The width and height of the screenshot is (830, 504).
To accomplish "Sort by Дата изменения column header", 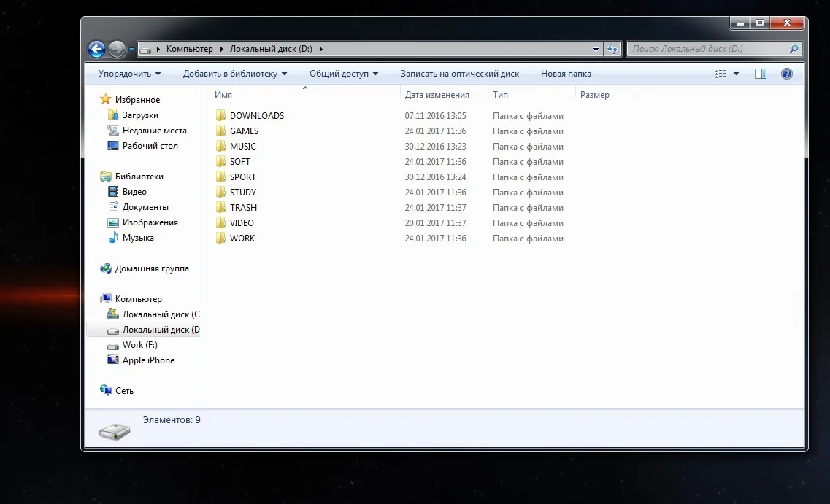I will (x=437, y=95).
